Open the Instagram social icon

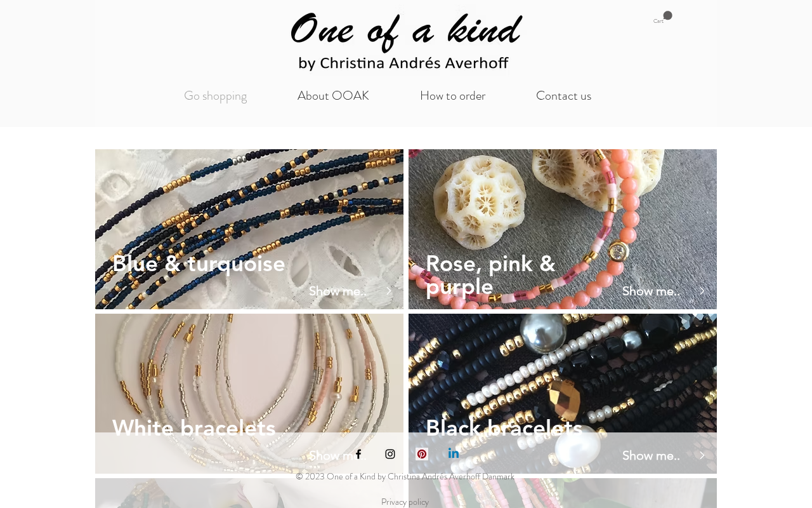pos(390,454)
